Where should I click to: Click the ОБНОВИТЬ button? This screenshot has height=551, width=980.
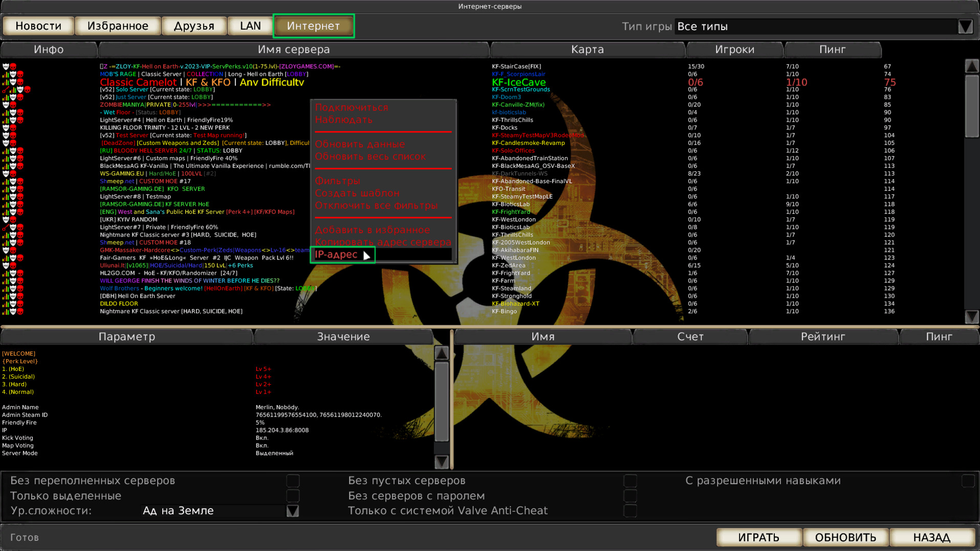pyautogui.click(x=845, y=537)
